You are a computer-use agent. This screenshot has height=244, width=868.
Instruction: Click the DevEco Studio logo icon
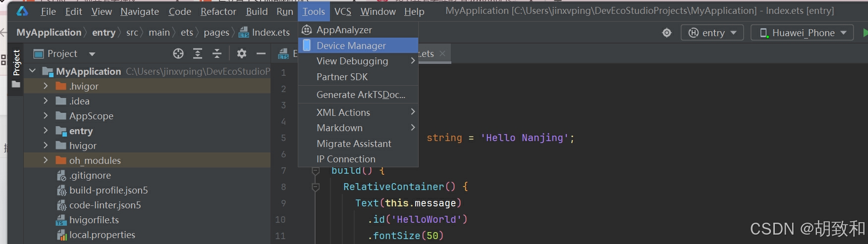click(22, 11)
